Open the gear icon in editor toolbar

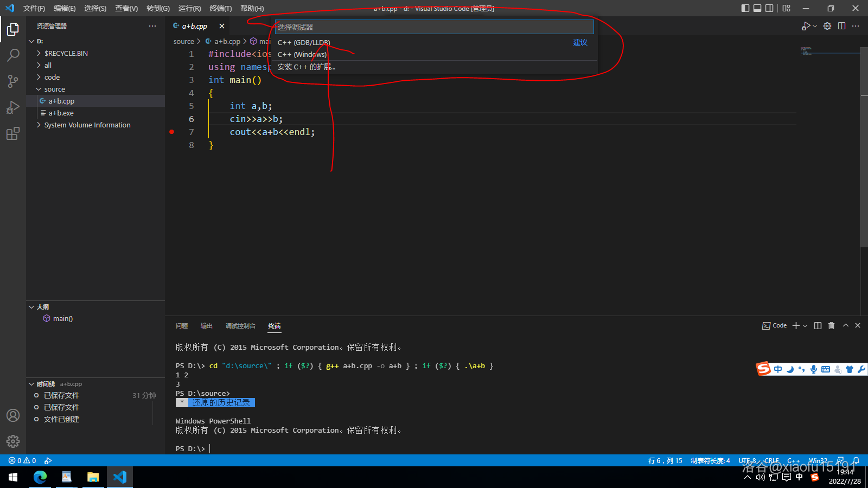pyautogui.click(x=827, y=26)
